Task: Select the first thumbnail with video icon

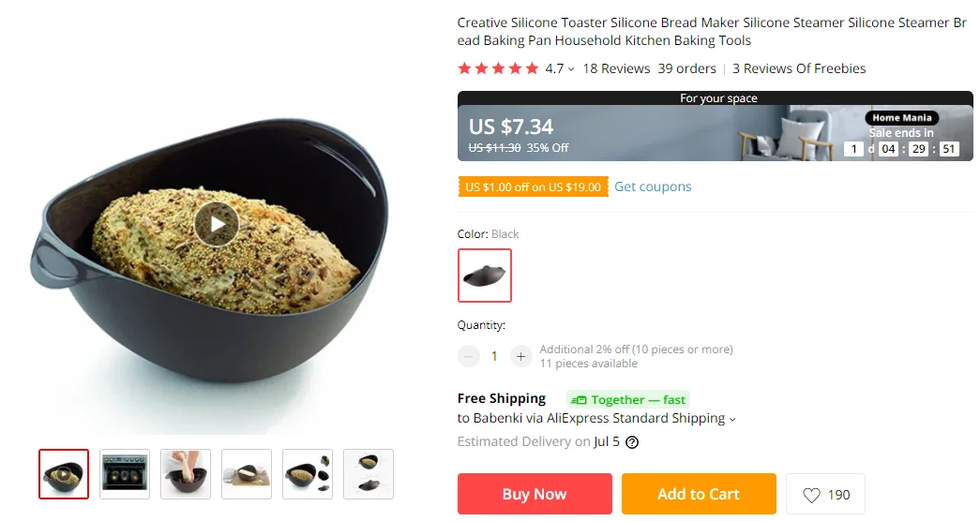Action: [x=64, y=474]
